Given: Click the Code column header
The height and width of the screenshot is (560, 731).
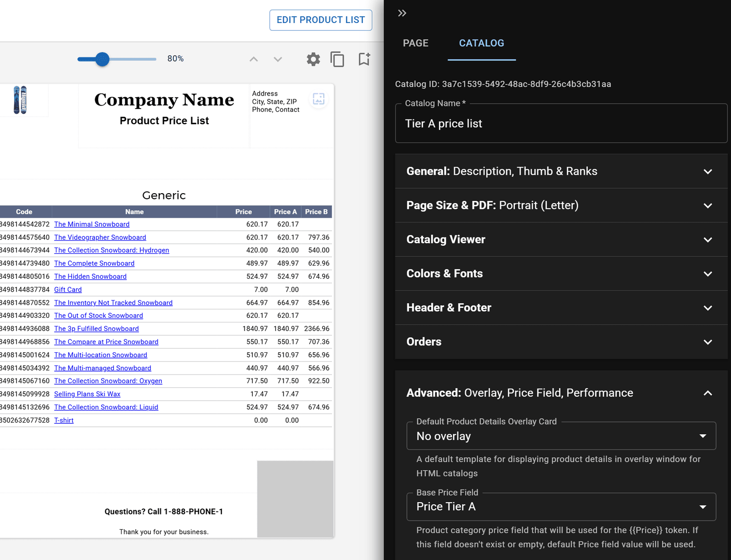Looking at the screenshot, I should click(x=24, y=212).
